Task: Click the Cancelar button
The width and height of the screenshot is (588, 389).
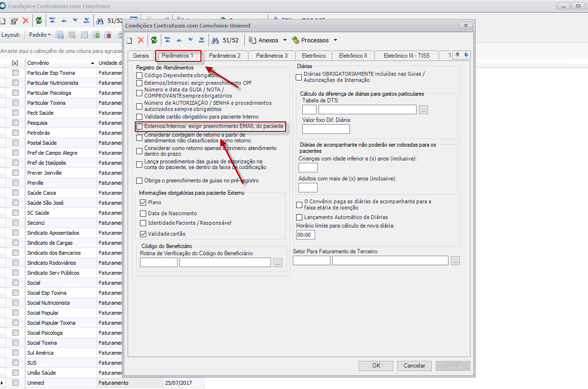Action: 414,366
